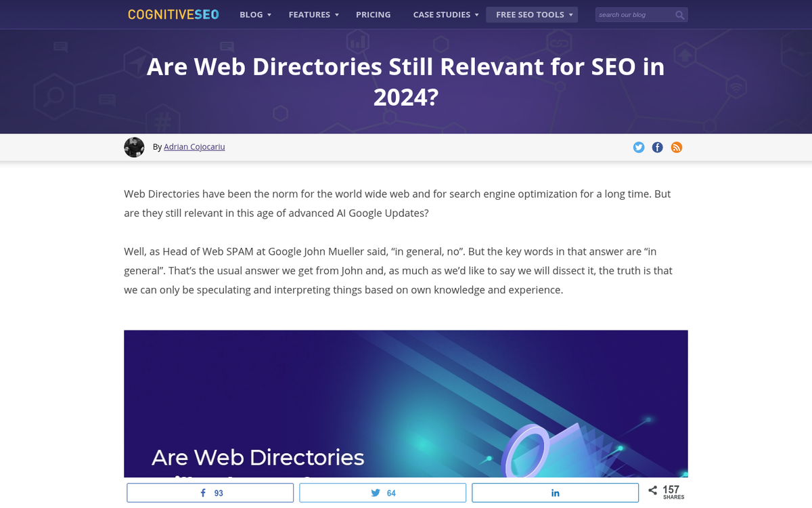Image resolution: width=812 pixels, height=508 pixels.
Task: Click the COGNITIVESEO logo
Action: pyautogui.click(x=173, y=14)
